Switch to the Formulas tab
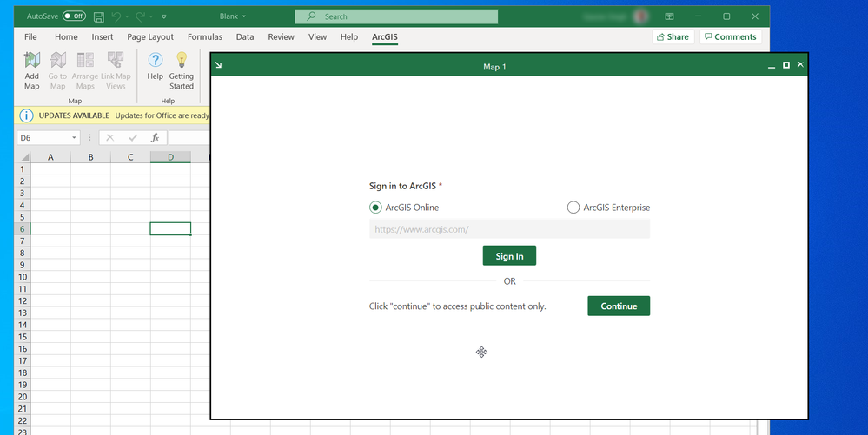 click(205, 36)
